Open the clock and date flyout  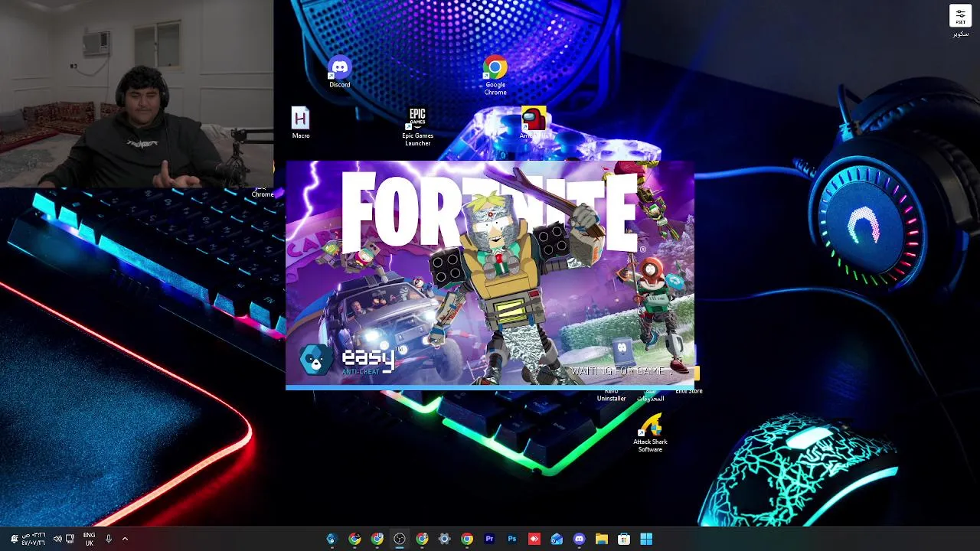point(33,539)
